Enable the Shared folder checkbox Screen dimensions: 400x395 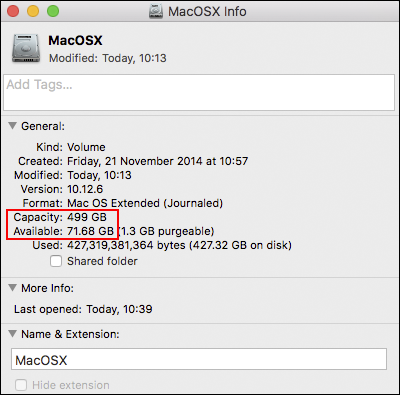pyautogui.click(x=56, y=261)
